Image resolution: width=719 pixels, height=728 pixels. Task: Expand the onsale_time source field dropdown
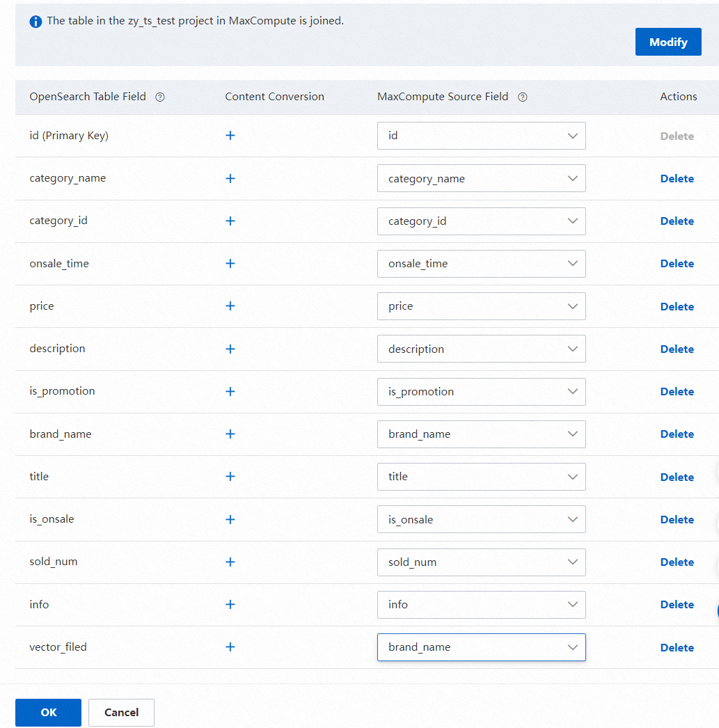click(481, 264)
